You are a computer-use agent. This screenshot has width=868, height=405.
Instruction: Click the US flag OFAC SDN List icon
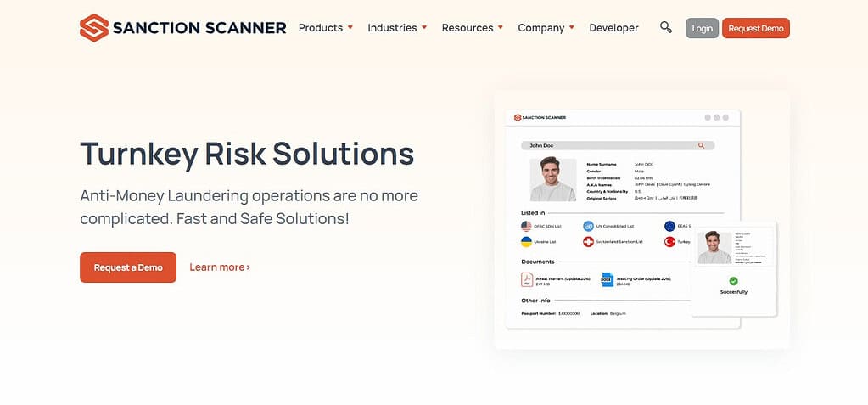point(526,226)
